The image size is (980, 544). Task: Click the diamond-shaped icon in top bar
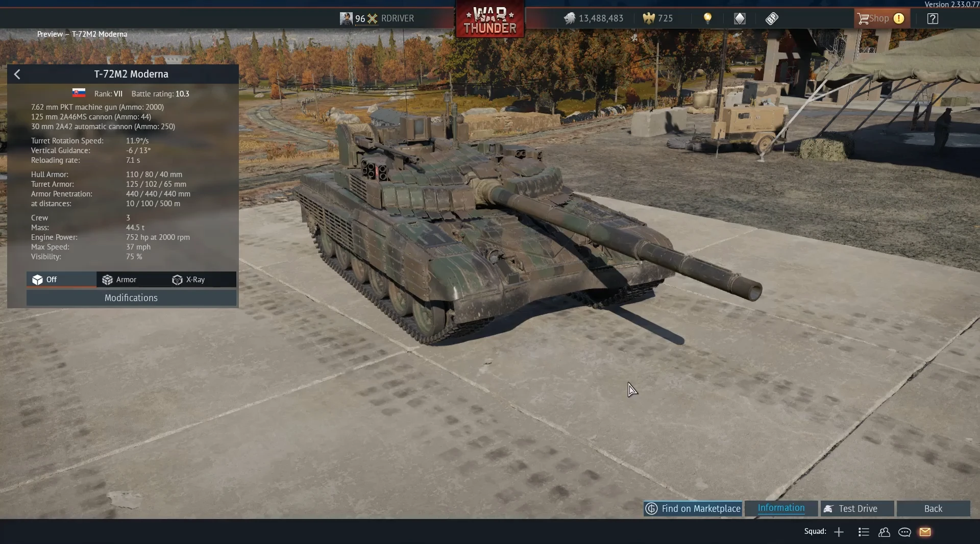point(740,18)
